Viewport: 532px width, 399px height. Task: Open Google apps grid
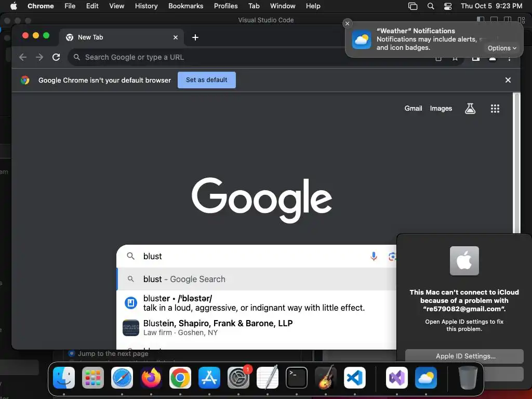coord(495,109)
